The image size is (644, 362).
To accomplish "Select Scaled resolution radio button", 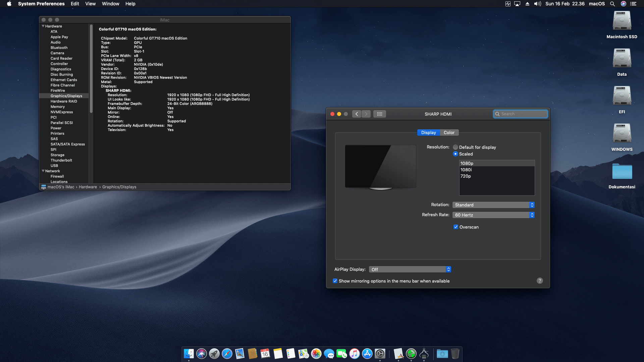I will click(x=455, y=154).
